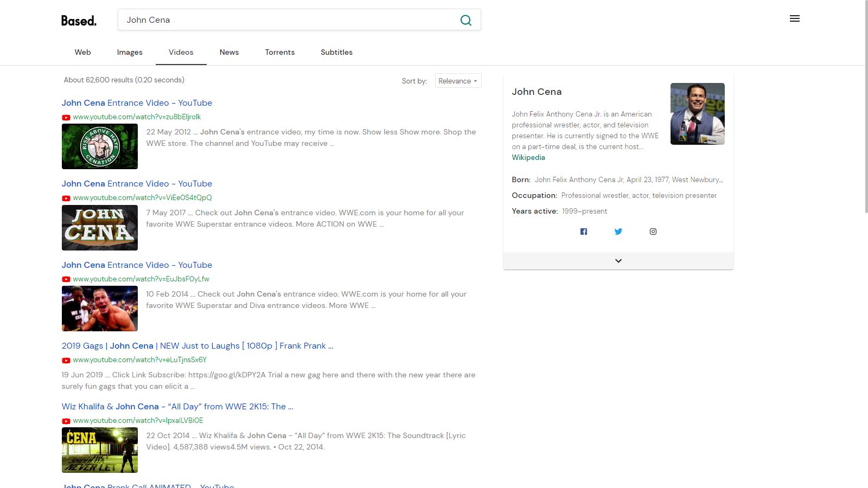Open the hamburger menu icon
The width and height of the screenshot is (868, 488).
(x=795, y=19)
